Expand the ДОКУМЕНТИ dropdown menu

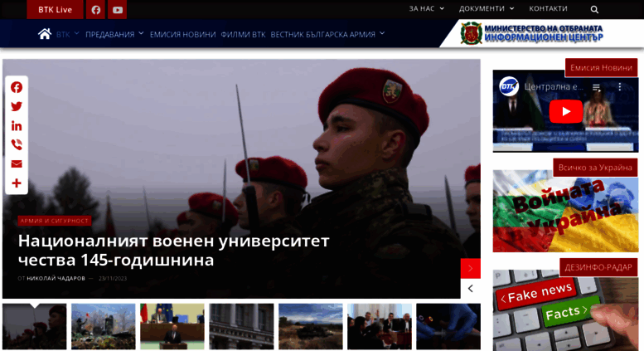pos(487,8)
